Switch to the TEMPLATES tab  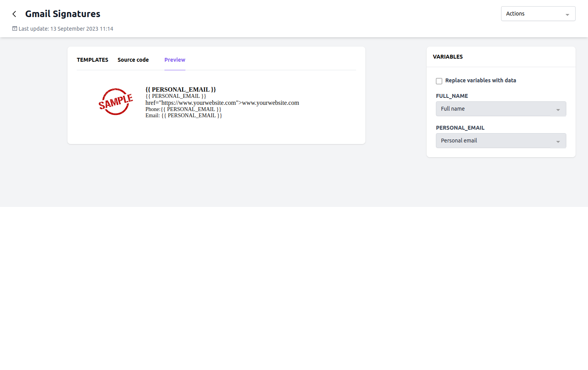click(92, 60)
